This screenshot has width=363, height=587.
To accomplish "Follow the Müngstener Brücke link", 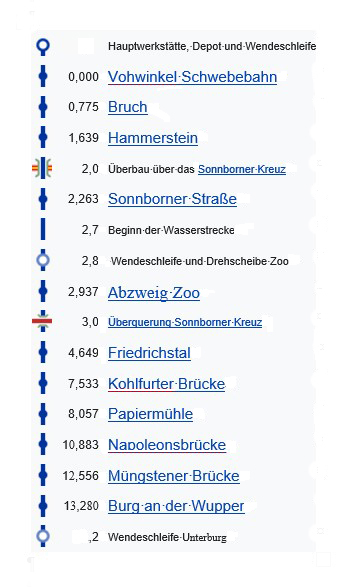I will coord(174,476).
